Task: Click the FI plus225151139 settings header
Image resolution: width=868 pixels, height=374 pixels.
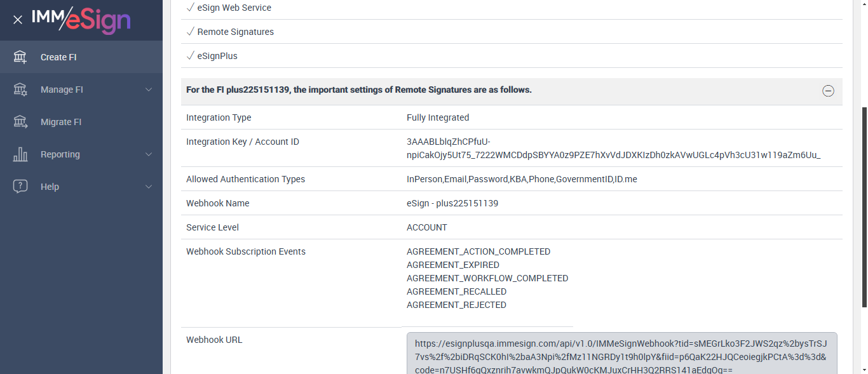Action: click(x=359, y=90)
